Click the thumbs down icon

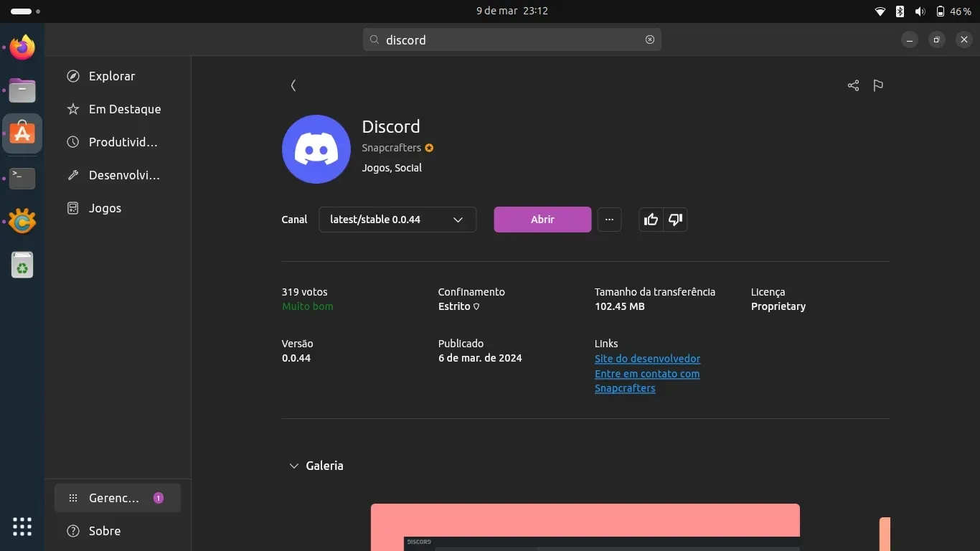click(x=675, y=220)
